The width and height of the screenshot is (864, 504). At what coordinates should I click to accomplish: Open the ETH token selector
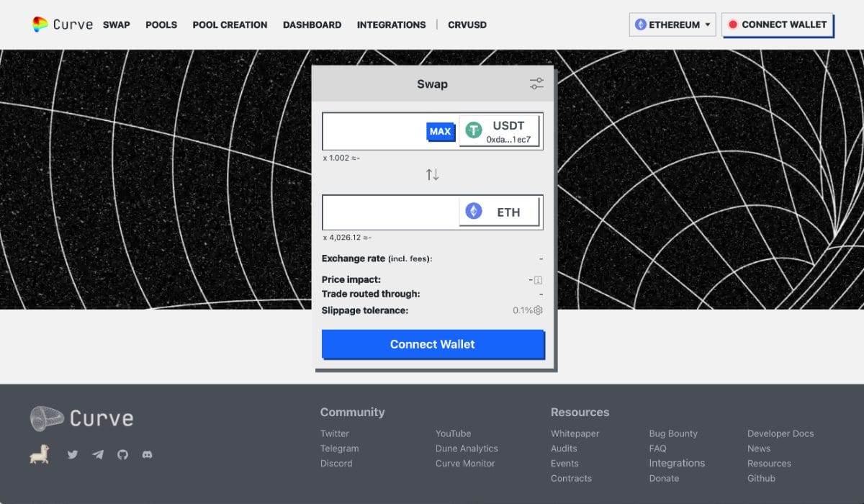(x=499, y=212)
